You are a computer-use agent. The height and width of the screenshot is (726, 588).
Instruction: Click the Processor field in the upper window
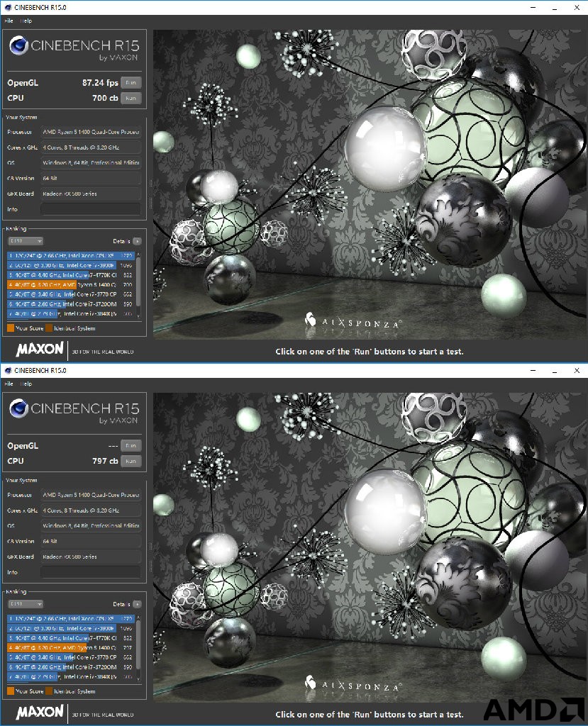pyautogui.click(x=91, y=132)
